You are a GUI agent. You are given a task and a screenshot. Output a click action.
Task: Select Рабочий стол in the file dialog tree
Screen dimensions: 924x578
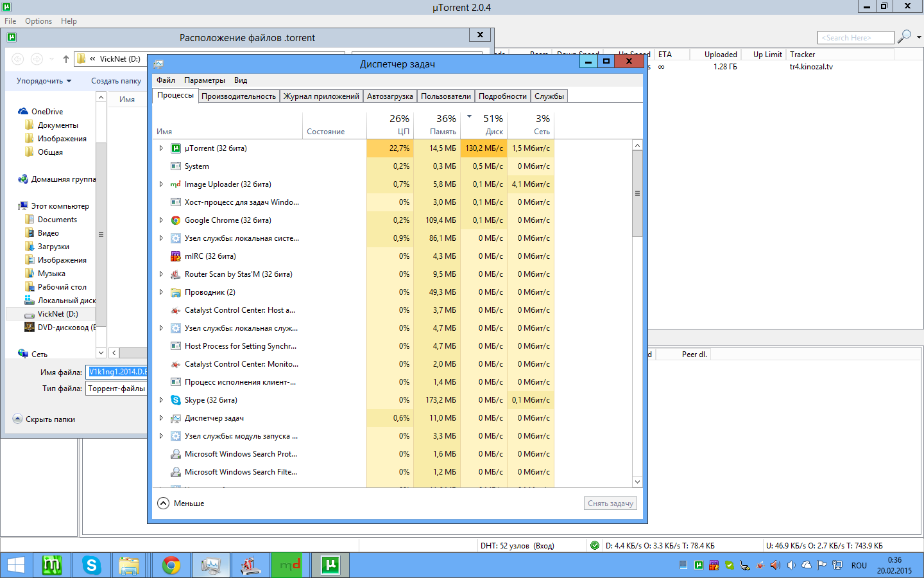point(62,287)
